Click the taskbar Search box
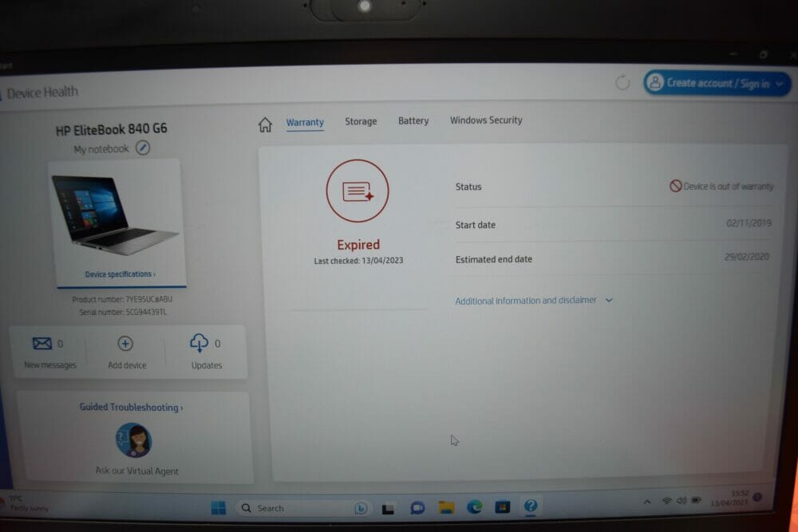Viewport: 798px width, 532px height. point(303,507)
